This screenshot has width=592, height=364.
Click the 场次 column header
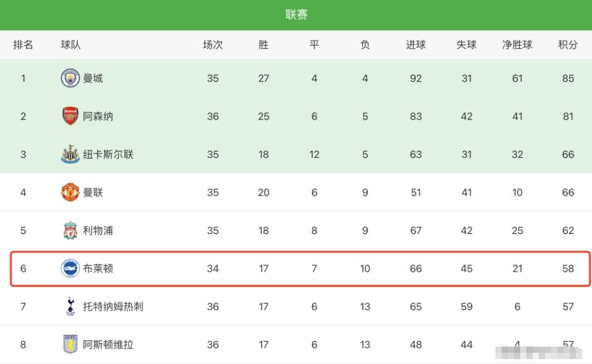pos(212,45)
